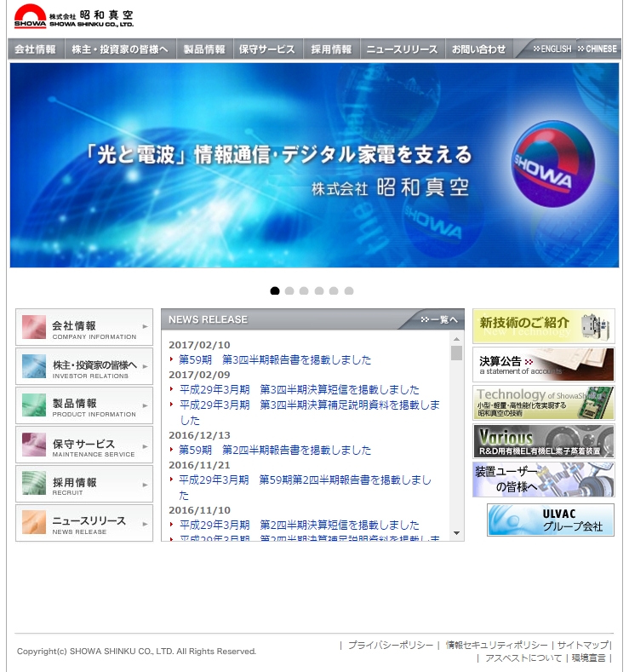Open 装置ユーザーの皆様へ banner
Viewport: 629px width, 672px height.
543,480
